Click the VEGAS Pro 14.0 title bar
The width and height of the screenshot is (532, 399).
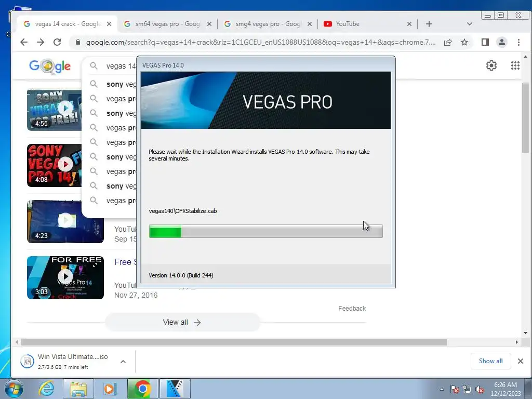point(265,65)
